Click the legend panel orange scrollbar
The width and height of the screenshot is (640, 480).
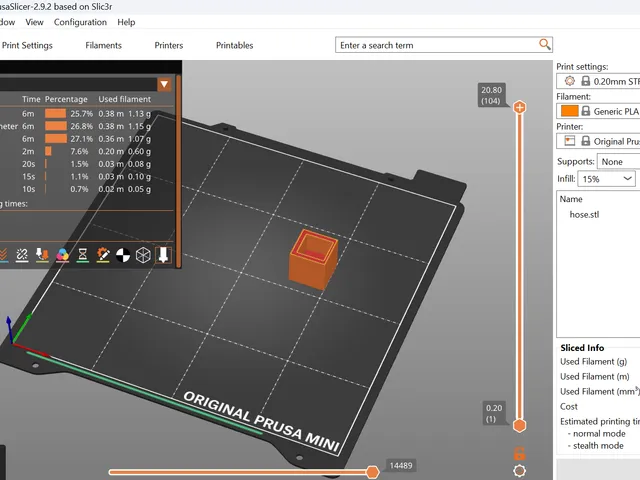(x=178, y=171)
